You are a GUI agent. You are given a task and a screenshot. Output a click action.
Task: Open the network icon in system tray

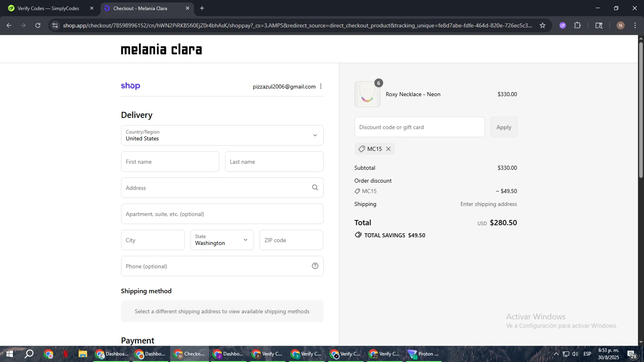pos(566,354)
